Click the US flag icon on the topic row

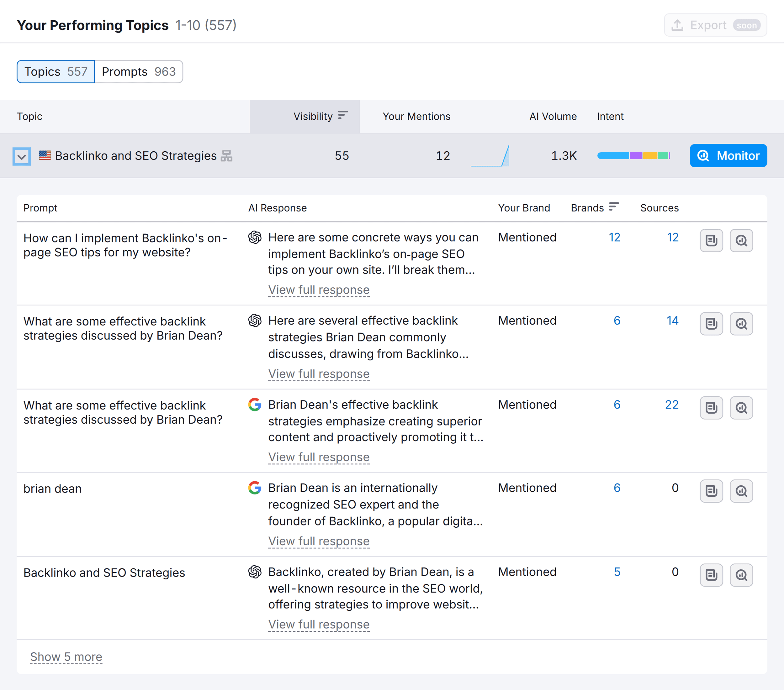click(x=44, y=156)
